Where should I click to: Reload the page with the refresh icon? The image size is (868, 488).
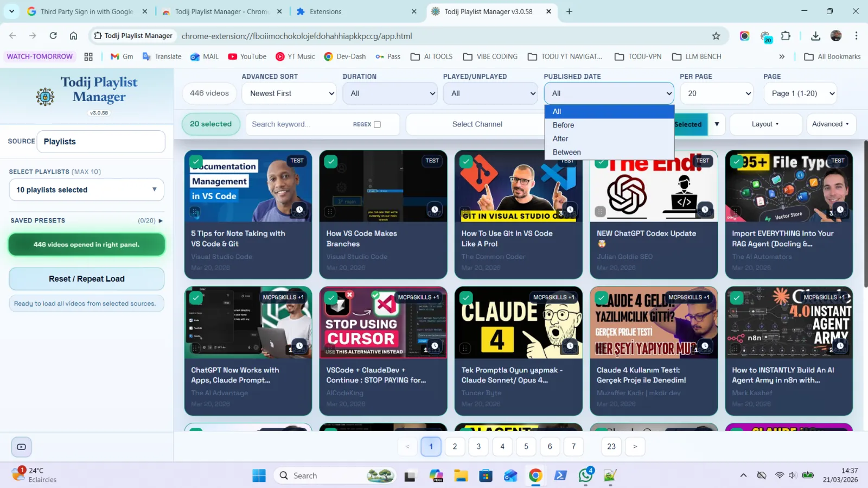click(x=53, y=36)
